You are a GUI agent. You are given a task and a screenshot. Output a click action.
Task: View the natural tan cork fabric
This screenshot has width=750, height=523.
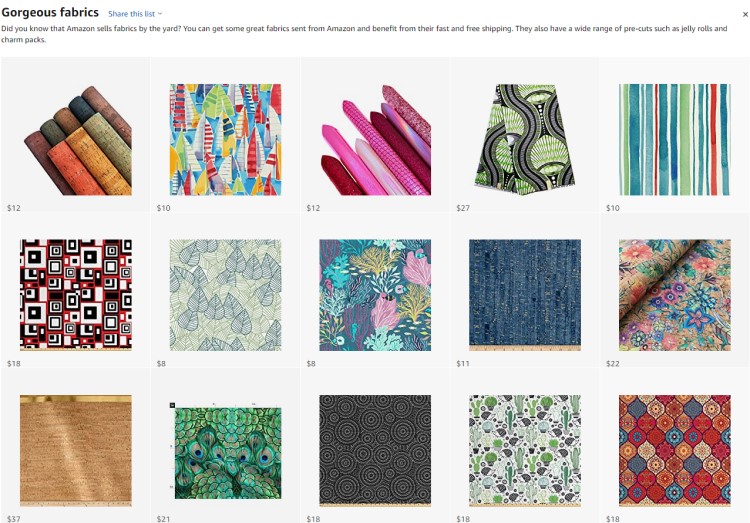point(76,451)
